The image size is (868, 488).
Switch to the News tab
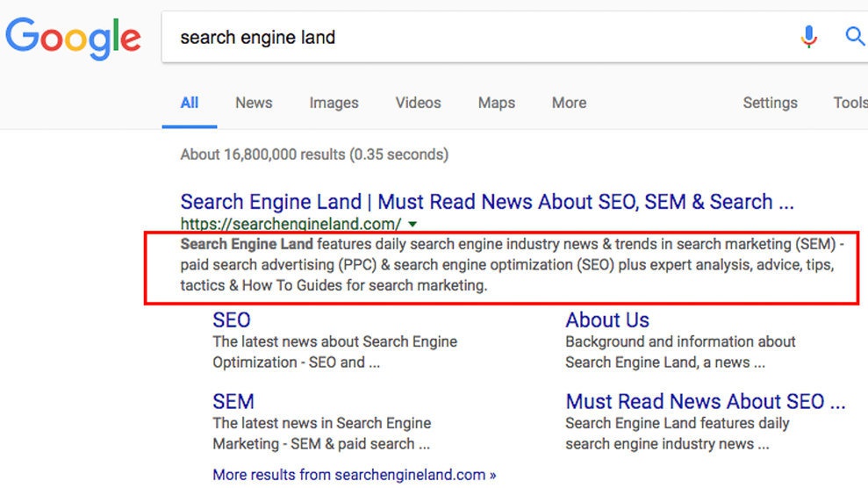tap(254, 103)
